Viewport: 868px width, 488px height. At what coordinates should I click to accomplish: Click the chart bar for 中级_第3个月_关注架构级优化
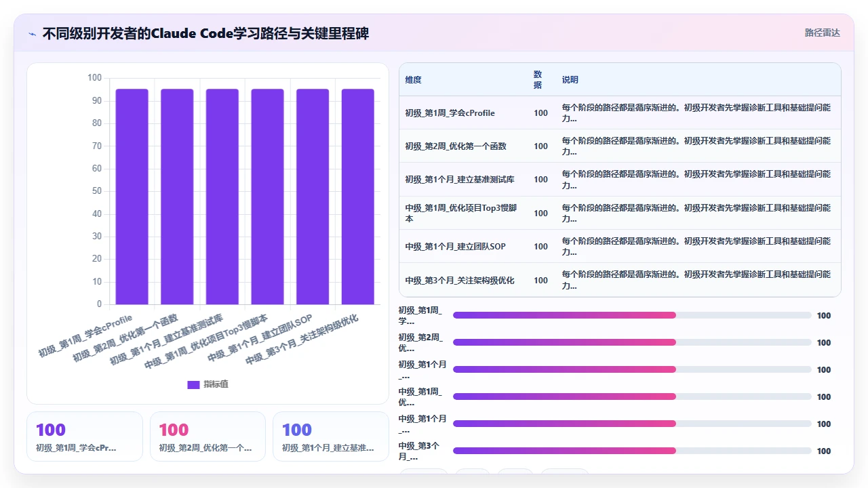coord(358,197)
